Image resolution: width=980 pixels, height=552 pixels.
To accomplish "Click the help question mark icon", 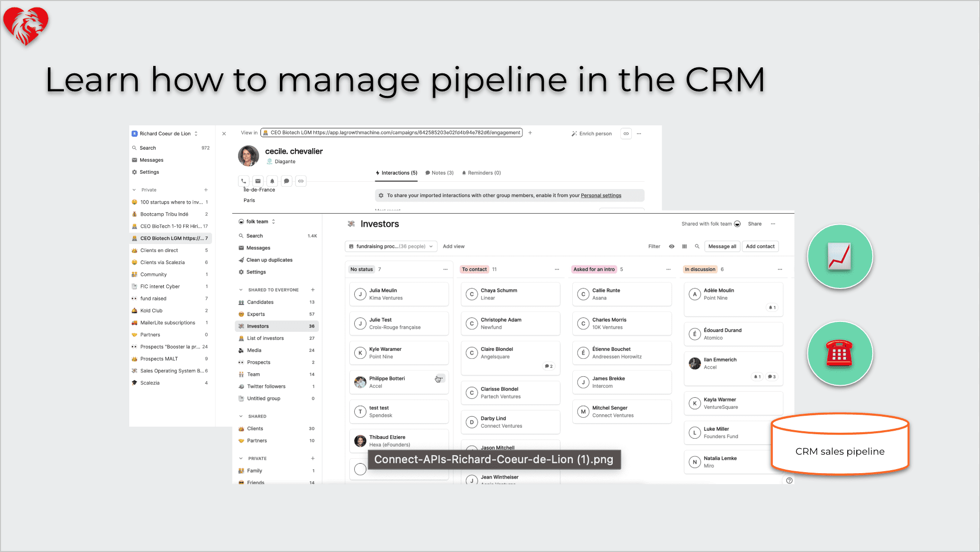I will click(x=789, y=481).
